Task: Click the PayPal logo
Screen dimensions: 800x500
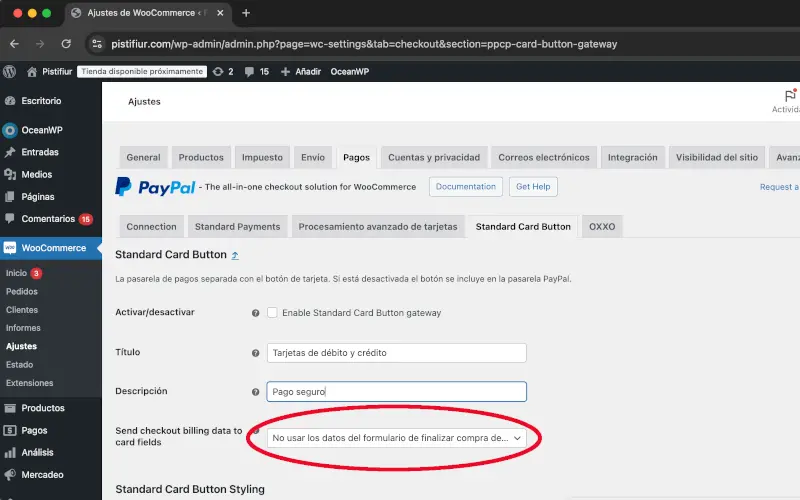Action: (155, 187)
